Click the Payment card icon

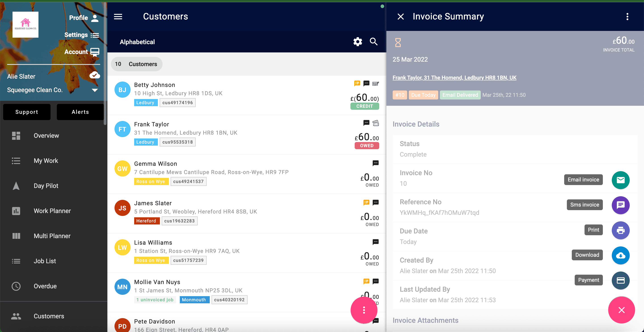point(621,280)
